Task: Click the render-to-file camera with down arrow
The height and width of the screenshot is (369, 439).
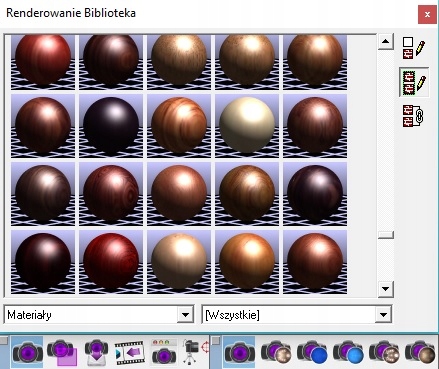Action: (96, 352)
